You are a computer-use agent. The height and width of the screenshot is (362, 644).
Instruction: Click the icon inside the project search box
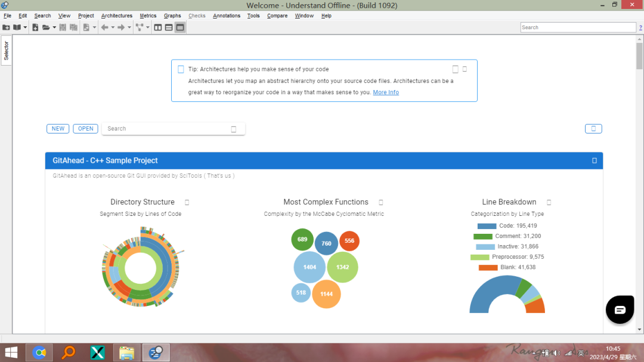234,129
